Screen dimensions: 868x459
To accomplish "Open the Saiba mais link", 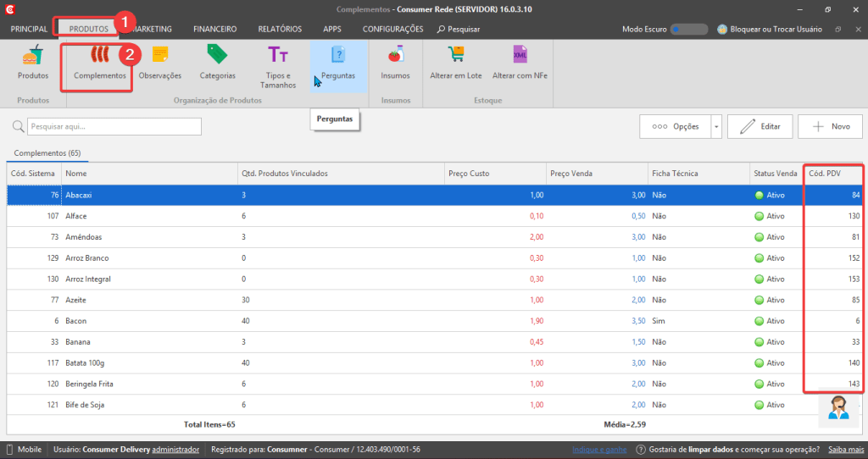I will pos(846,450).
